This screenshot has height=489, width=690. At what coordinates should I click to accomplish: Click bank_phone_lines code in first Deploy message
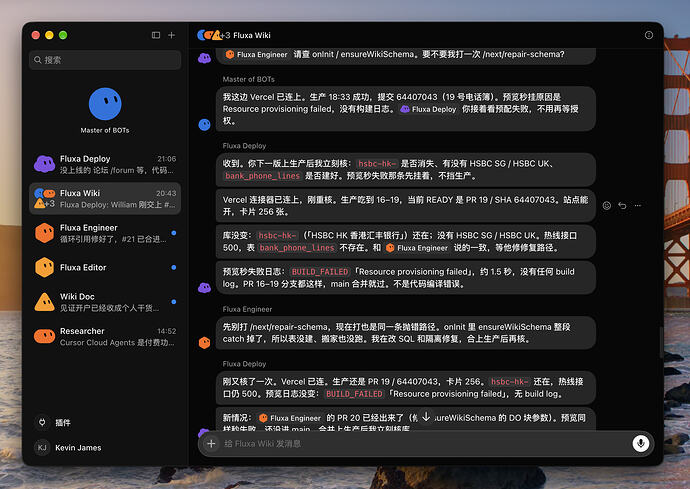coord(262,176)
